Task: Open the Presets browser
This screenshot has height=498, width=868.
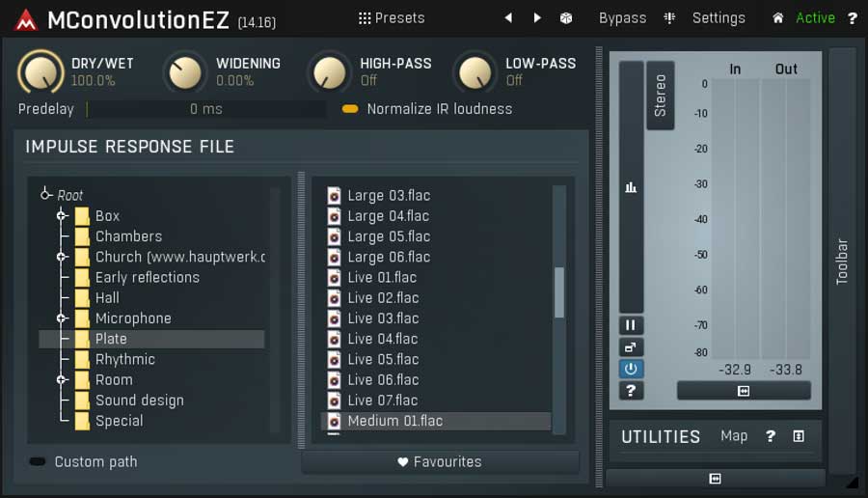Action: click(x=392, y=18)
